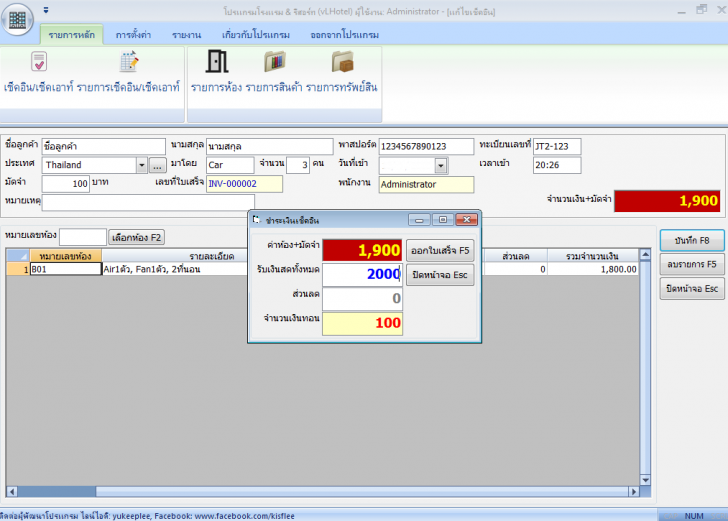This screenshot has height=521, width=728.
Task: Click the room number input field
Action: (x=83, y=237)
